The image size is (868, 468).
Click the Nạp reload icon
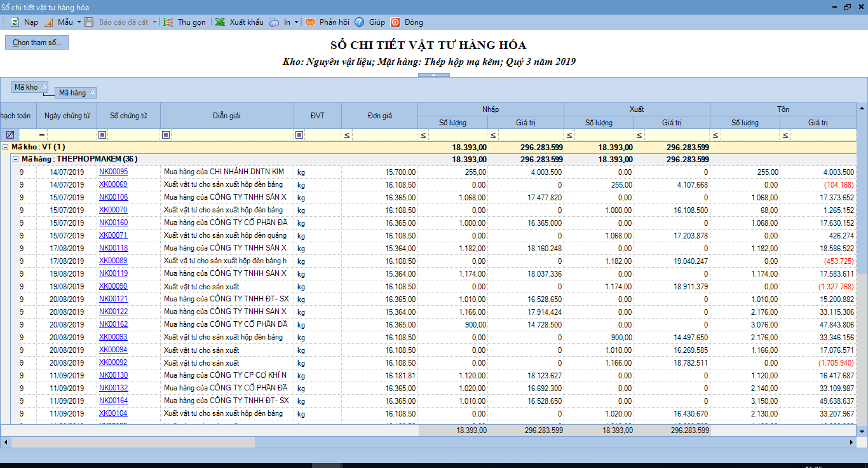[15, 22]
